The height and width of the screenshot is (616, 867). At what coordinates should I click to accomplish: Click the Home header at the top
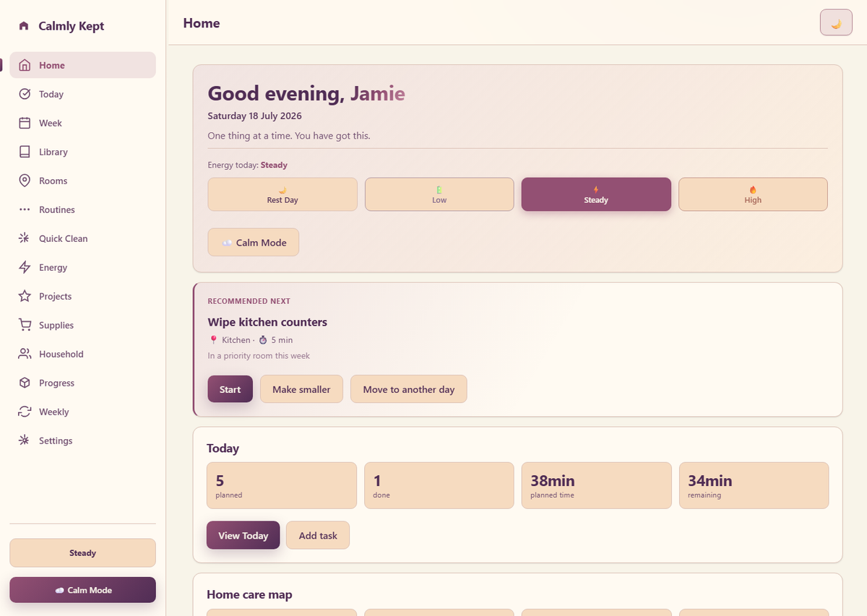pos(202,23)
